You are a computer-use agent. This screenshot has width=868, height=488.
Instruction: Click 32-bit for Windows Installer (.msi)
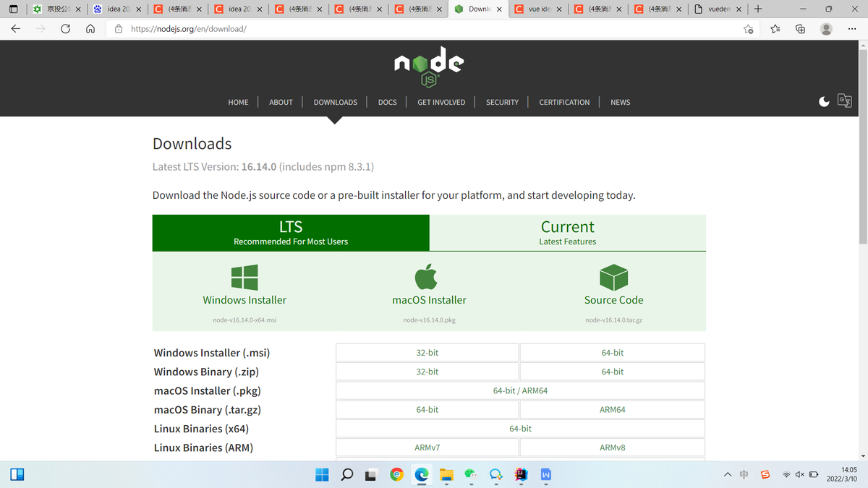(x=427, y=353)
